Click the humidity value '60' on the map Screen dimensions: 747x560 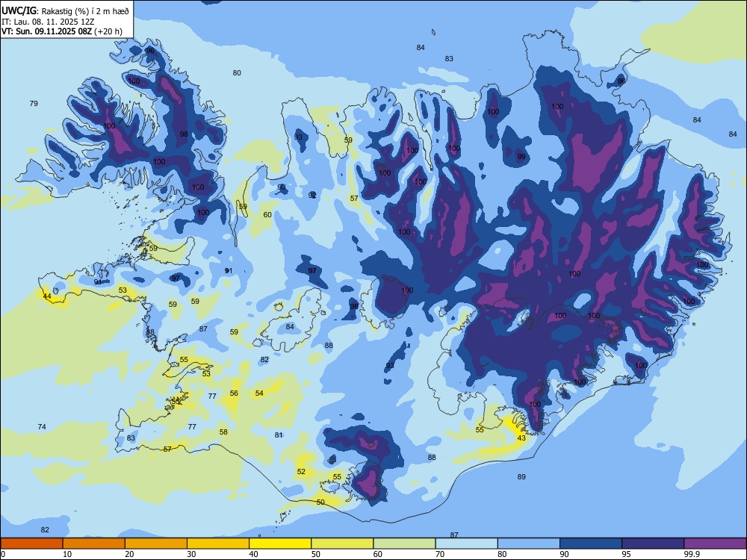267,215
